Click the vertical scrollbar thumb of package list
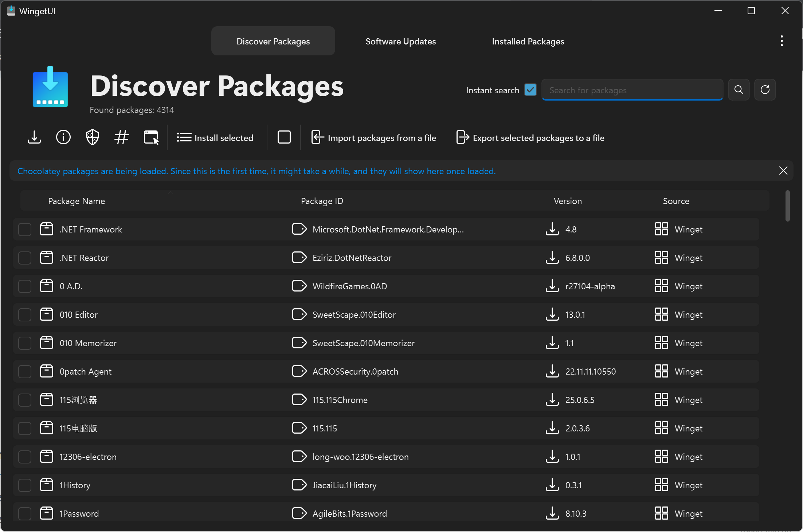 tap(788, 206)
